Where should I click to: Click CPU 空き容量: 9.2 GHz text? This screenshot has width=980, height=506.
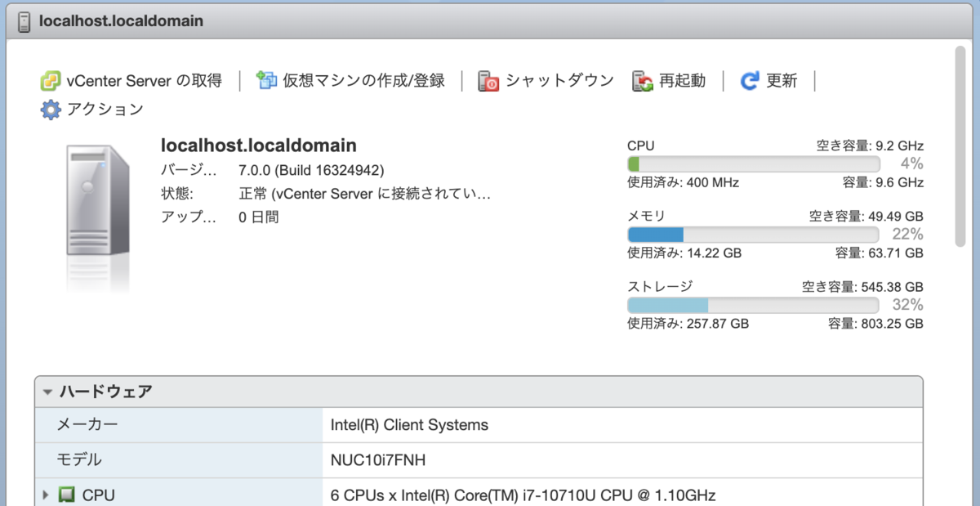[870, 146]
